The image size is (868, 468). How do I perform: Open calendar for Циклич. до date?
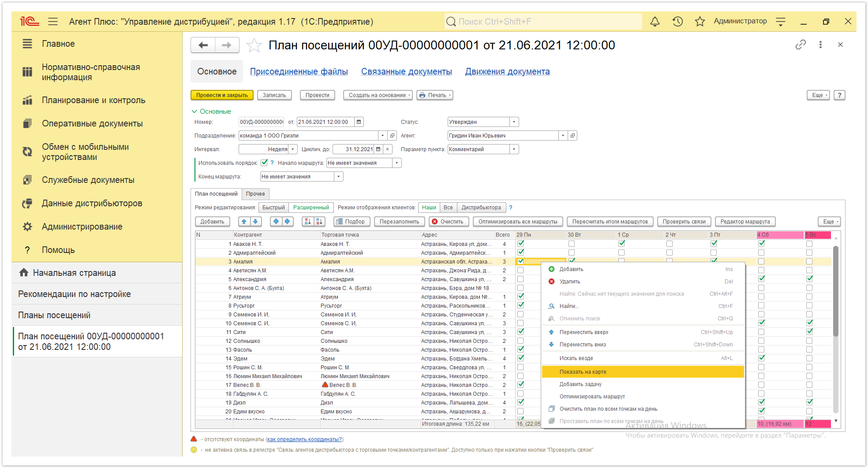[378, 149]
